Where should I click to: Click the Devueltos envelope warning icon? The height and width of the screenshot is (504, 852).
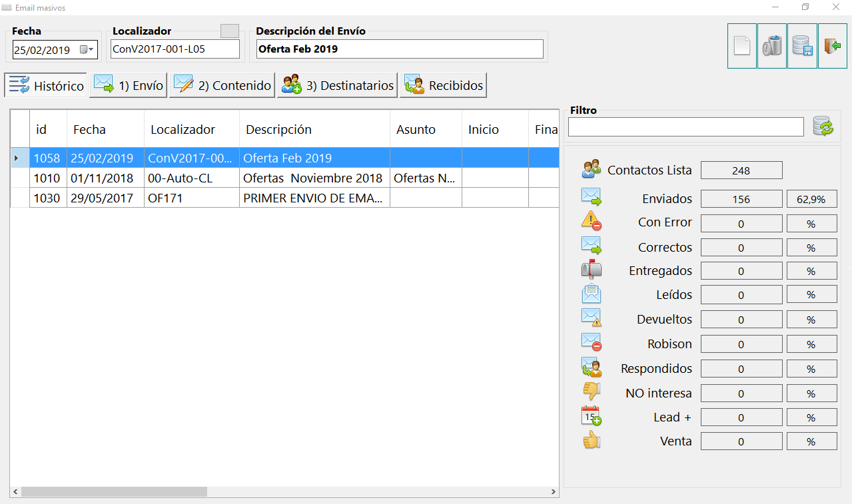(x=592, y=318)
